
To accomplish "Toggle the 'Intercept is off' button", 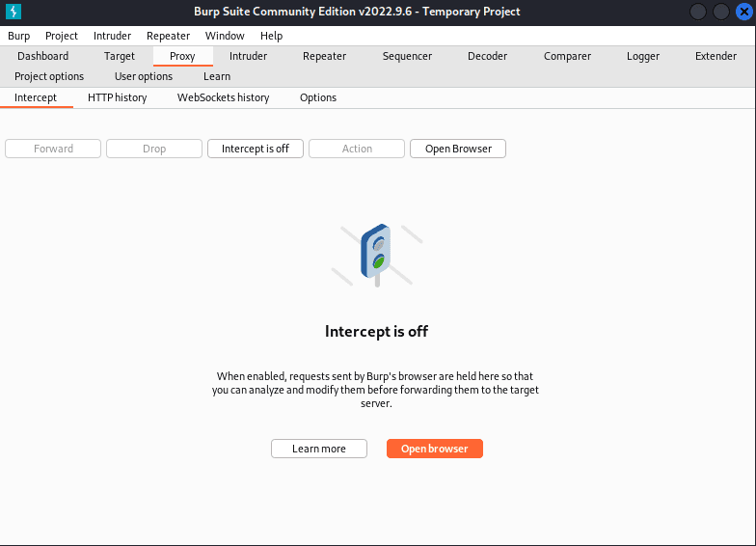I will point(256,149).
